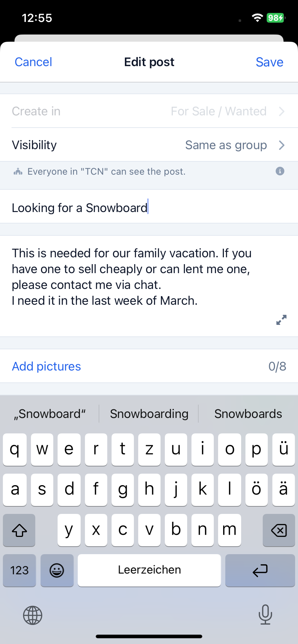Tap the backspace delete key
298x644 pixels.
point(279,530)
